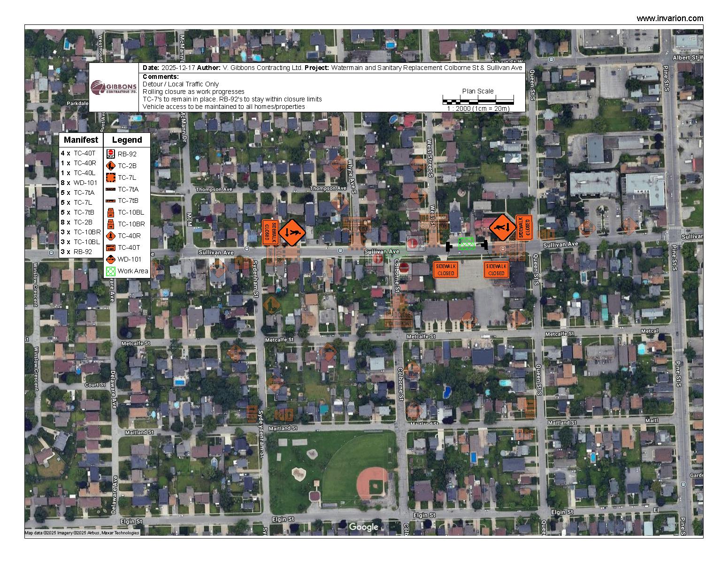The height and width of the screenshot is (563, 728).
Task: Click the worker sign east of West St
Action: click(x=502, y=227)
